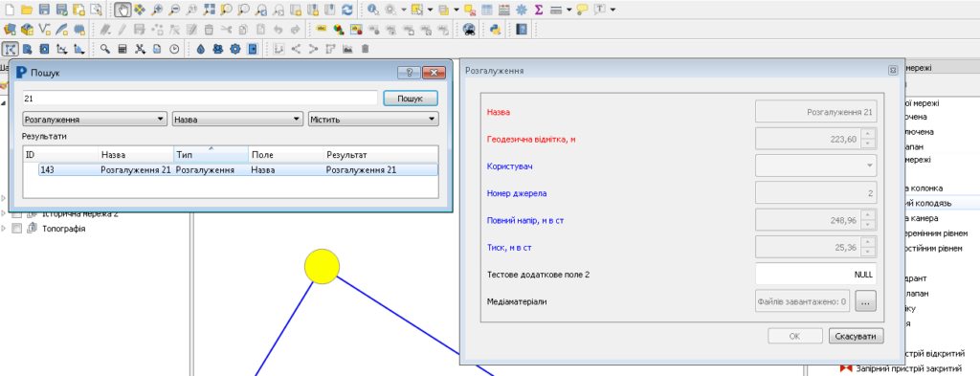The width and height of the screenshot is (980, 376).
Task: Open the Користувач combo box
Action: (x=815, y=166)
